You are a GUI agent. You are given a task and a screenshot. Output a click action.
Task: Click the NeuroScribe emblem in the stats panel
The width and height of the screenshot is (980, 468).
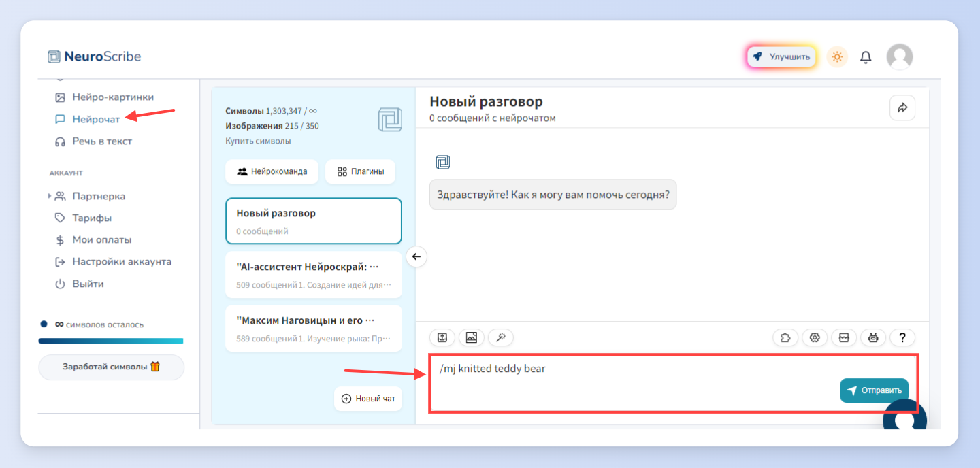[x=390, y=120]
